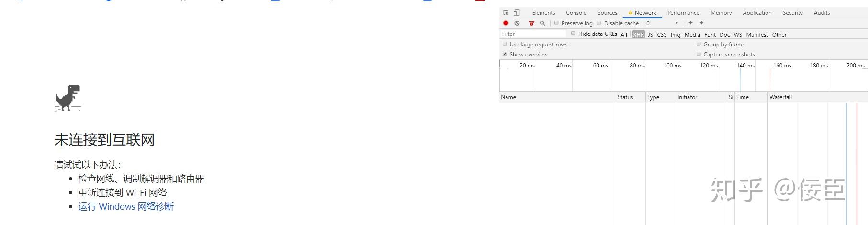The image size is (868, 225).
Task: Click the 100 ms overview timeline mark
Action: [x=672, y=66]
